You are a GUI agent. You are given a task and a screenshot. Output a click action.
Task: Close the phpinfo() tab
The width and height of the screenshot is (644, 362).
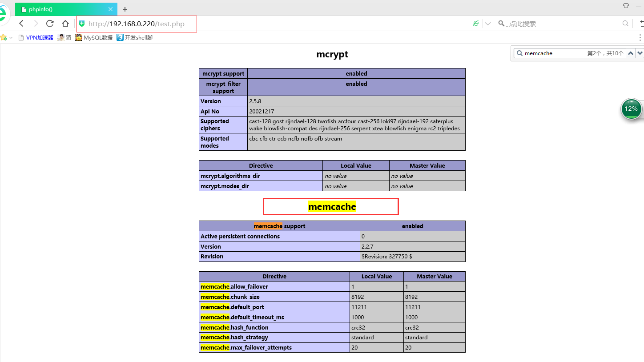(111, 9)
